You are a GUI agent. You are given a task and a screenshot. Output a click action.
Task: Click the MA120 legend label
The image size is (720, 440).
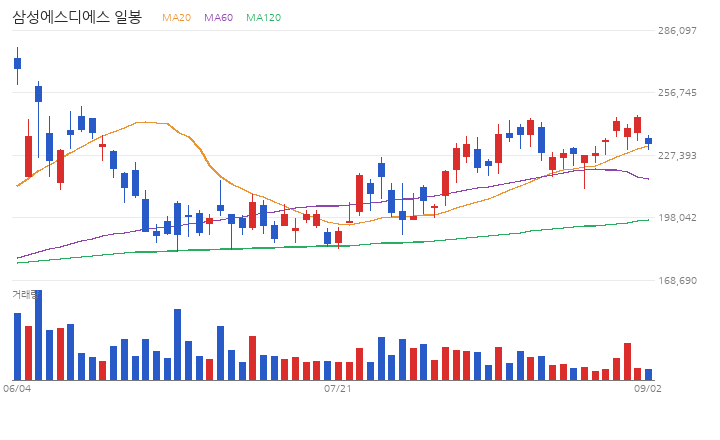[x=264, y=17]
